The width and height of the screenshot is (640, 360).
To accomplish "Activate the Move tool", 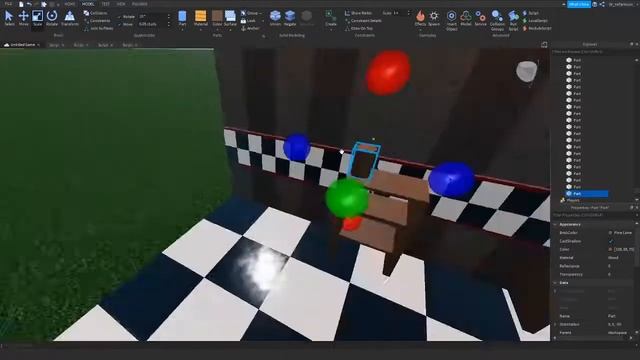I will click(23, 18).
